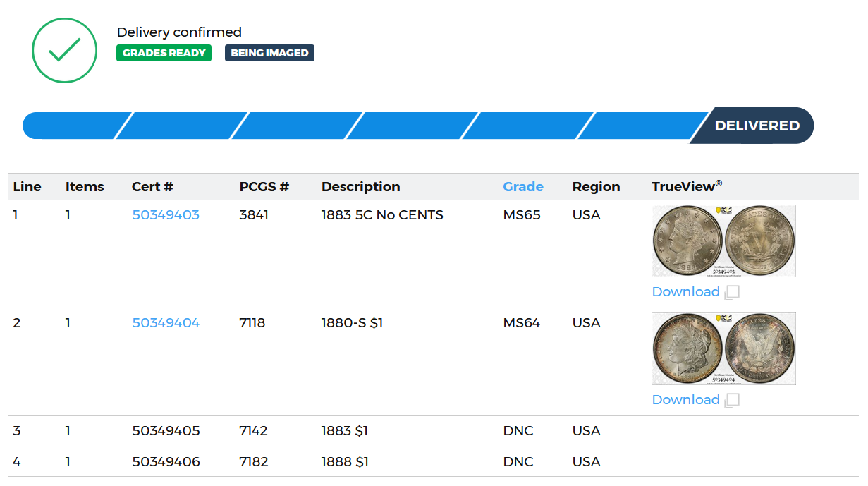The width and height of the screenshot is (868, 486).
Task: Click the DELIVERED progress bar step
Action: point(756,126)
